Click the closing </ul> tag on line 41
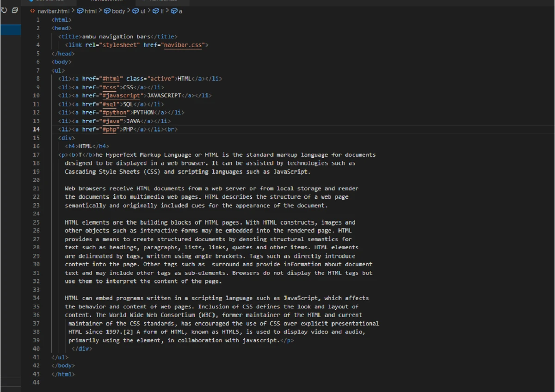 60,357
